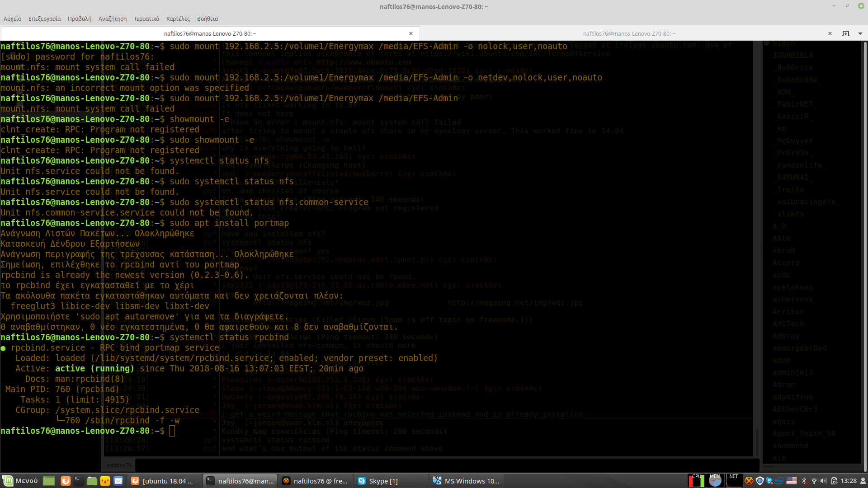
Task: Close the second terminal tab
Action: pos(830,33)
